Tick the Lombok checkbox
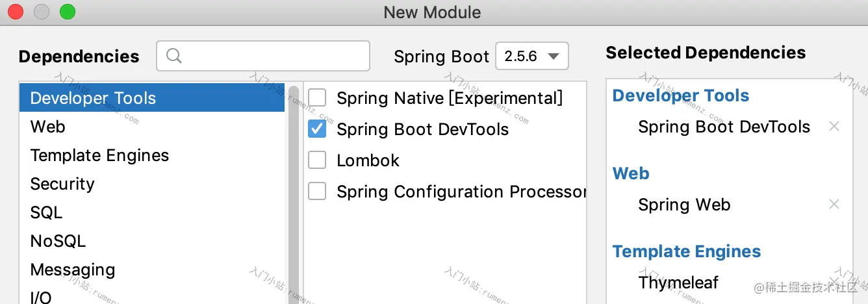The width and height of the screenshot is (868, 304). [317, 160]
